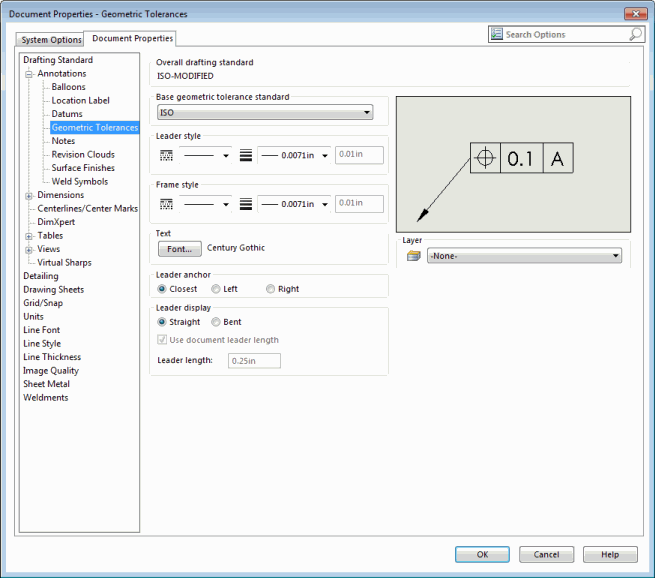Open the Base geometric tolerance standard dropdown
The width and height of the screenshot is (655, 578).
point(265,112)
